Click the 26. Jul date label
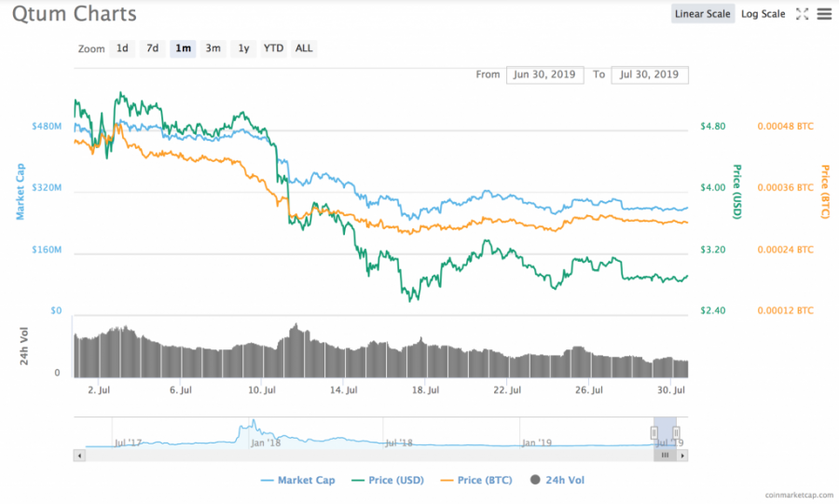The width and height of the screenshot is (839, 504). (589, 390)
